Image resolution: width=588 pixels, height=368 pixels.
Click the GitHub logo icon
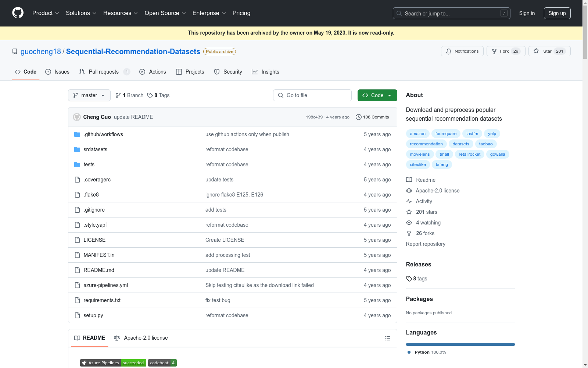point(18,13)
